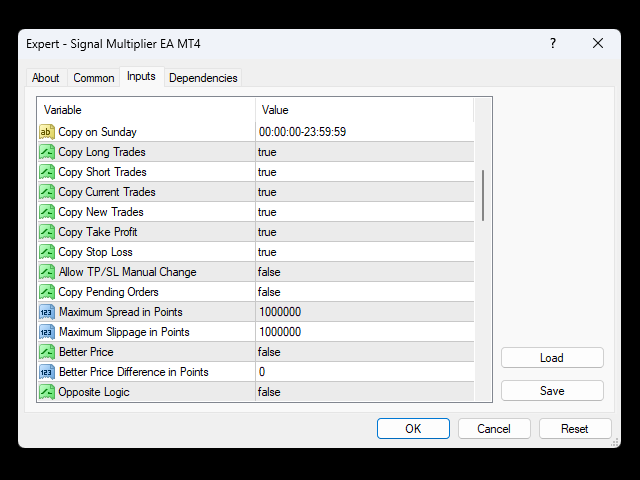640x480 pixels.
Task: Select the Copy Short Trades variable name
Action: coord(102,172)
